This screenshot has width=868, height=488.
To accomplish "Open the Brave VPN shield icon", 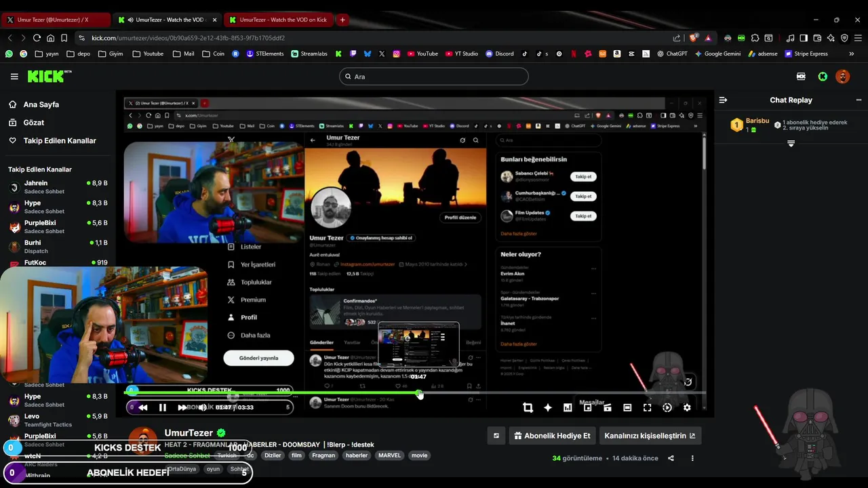I will click(x=844, y=38).
